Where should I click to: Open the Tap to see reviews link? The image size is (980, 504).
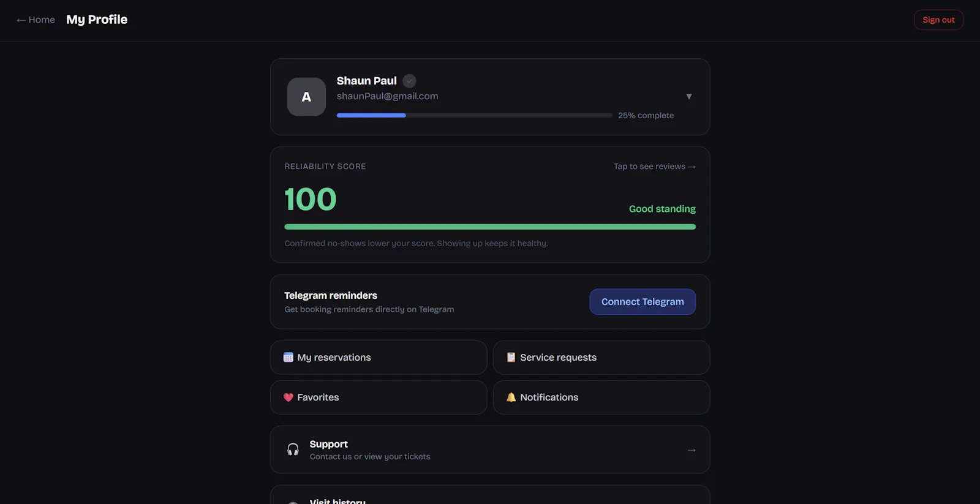click(x=655, y=167)
